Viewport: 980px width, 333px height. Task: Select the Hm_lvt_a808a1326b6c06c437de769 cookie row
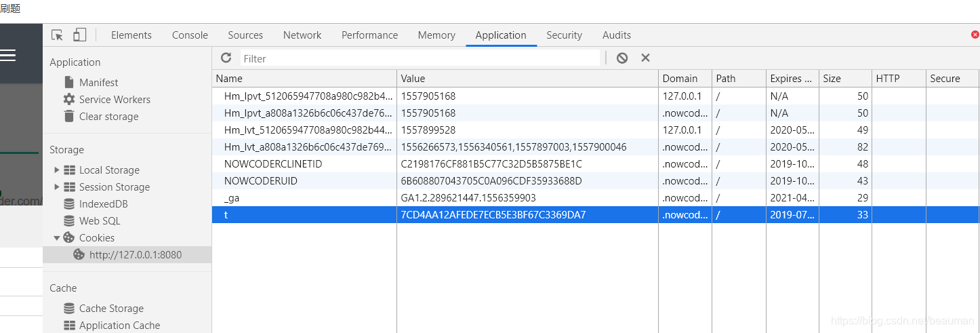click(x=595, y=147)
